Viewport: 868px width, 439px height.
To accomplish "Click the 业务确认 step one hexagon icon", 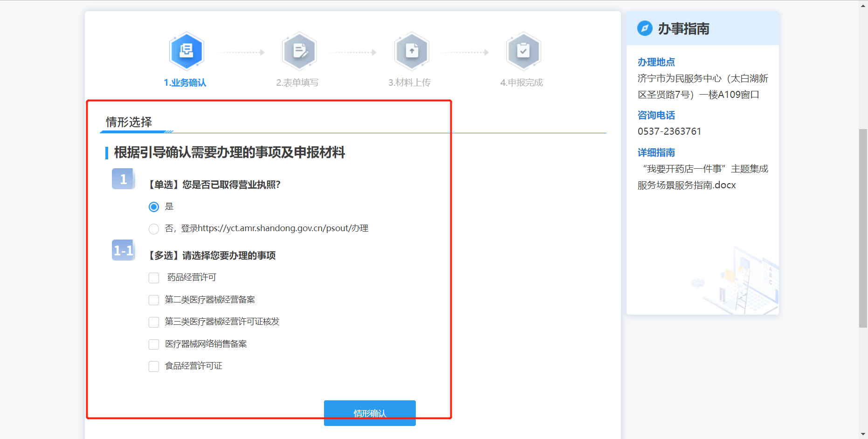I will click(x=186, y=51).
